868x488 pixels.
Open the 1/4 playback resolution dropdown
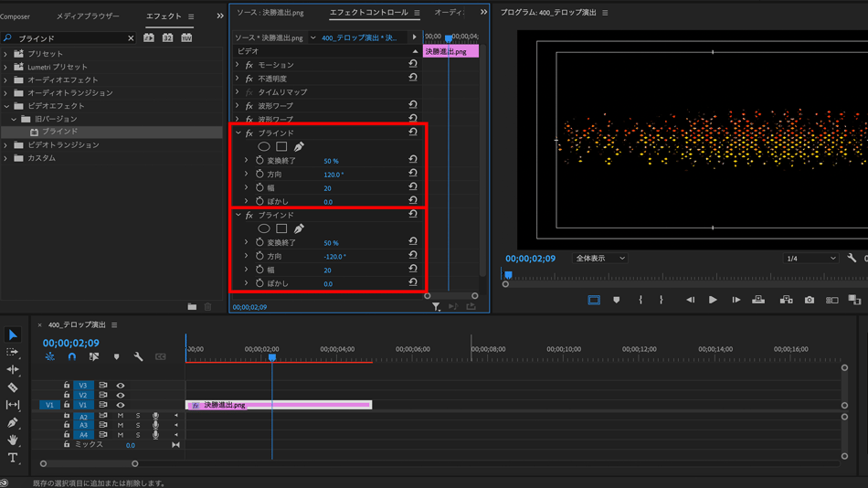point(810,259)
